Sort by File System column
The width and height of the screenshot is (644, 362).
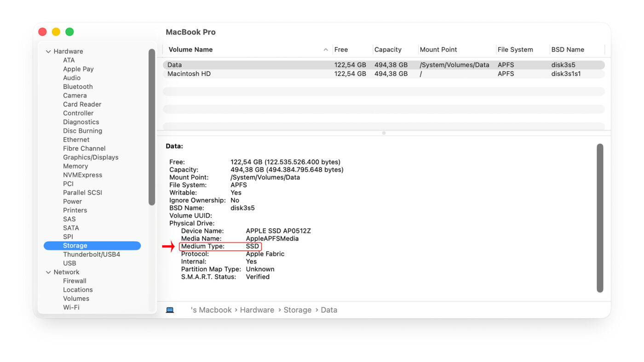(515, 50)
